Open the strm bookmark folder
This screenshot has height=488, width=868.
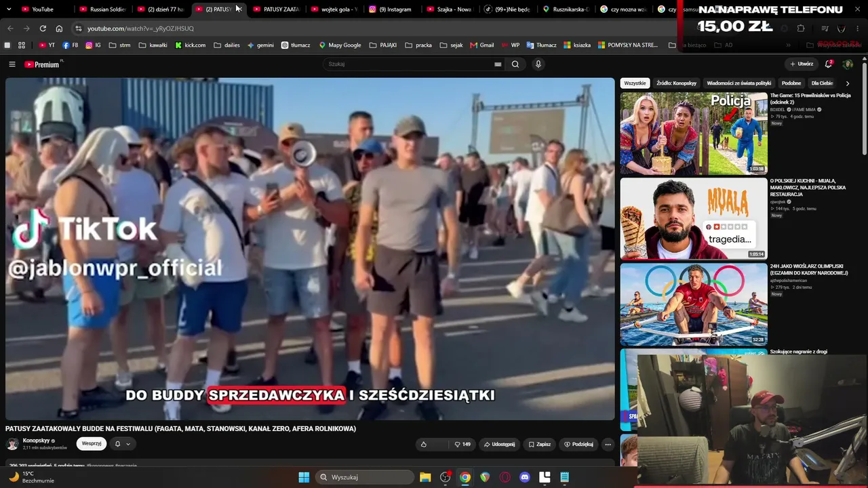click(119, 45)
